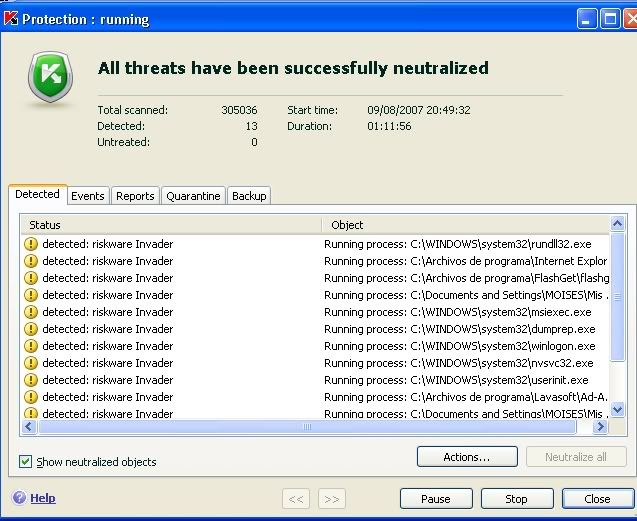Pause the running scan
This screenshot has height=521, width=637.
tap(436, 499)
